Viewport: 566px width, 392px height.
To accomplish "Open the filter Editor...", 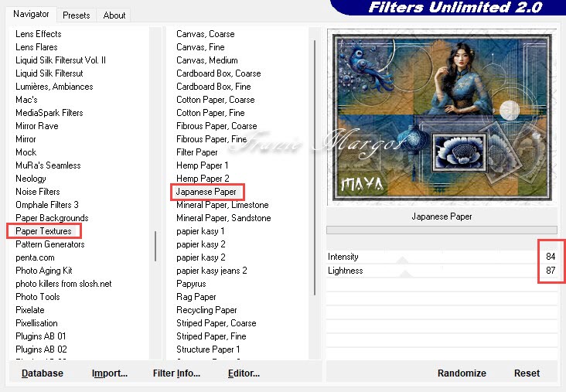I will [244, 373].
